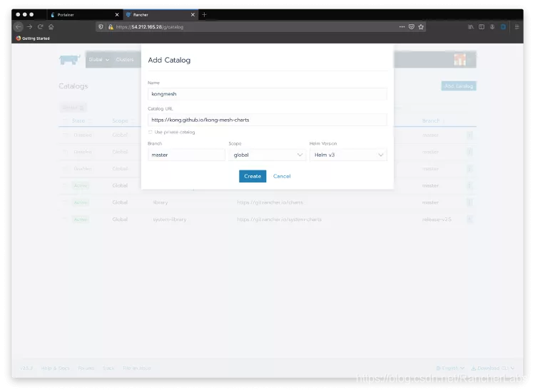Toggle the sidebar view icon

(481, 26)
